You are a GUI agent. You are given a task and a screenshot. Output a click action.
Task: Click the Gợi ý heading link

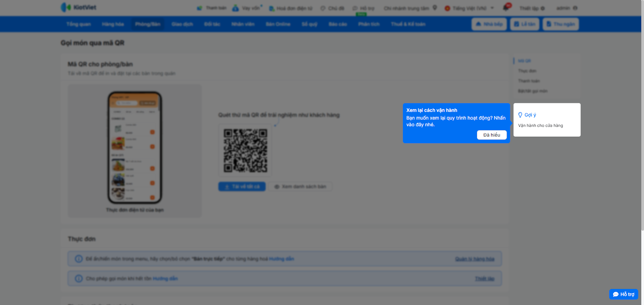point(530,115)
